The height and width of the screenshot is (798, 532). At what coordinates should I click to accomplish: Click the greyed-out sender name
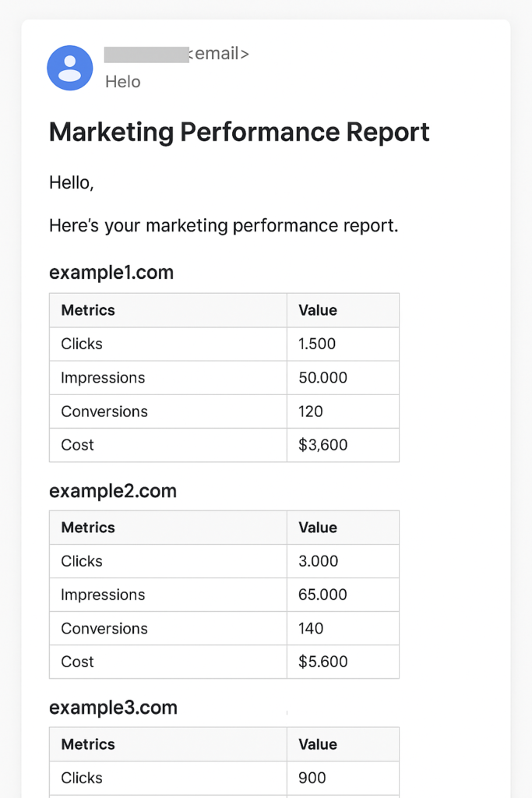[146, 55]
